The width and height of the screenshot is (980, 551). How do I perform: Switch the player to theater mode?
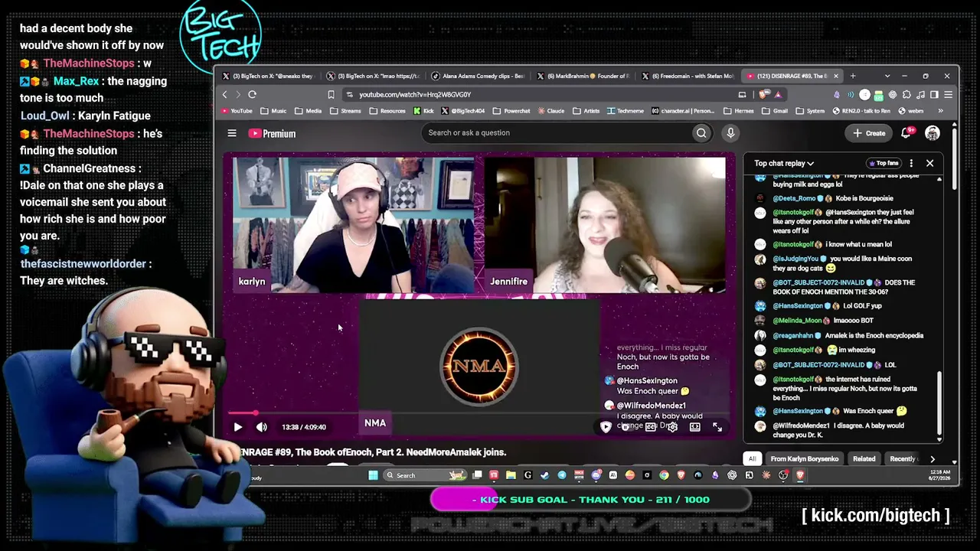[x=694, y=427]
